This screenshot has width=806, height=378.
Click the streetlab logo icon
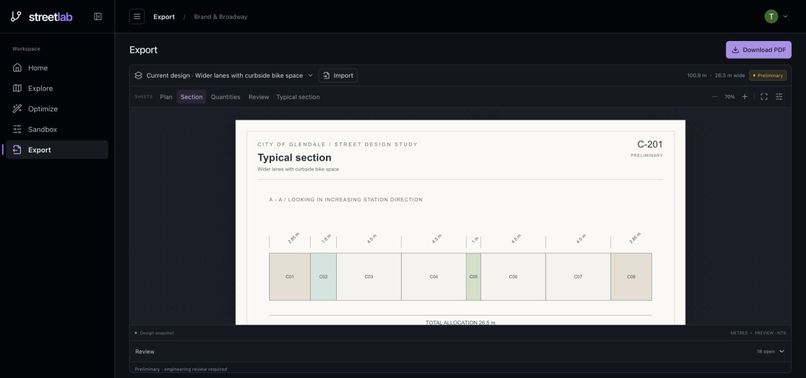click(x=16, y=16)
